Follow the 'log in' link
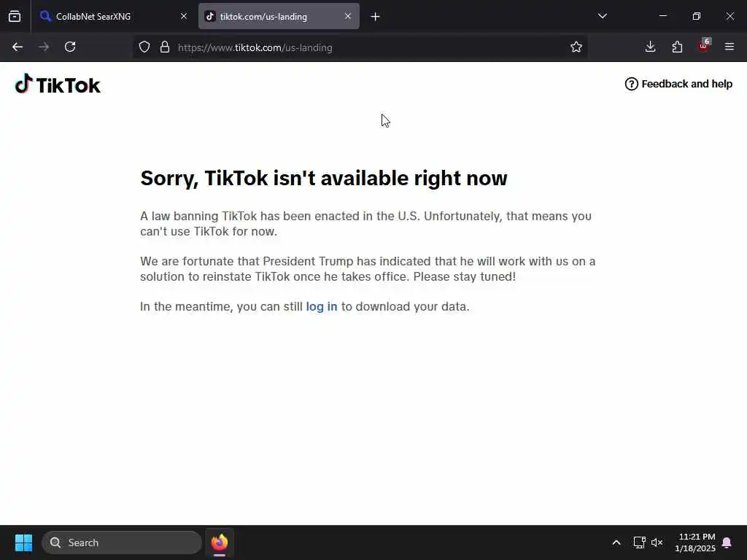The height and width of the screenshot is (560, 747). 322,306
